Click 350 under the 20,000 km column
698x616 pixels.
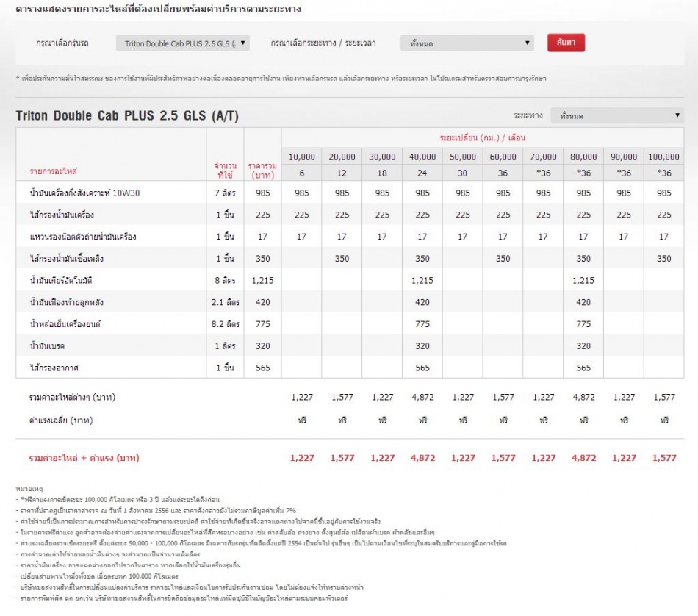click(342, 258)
